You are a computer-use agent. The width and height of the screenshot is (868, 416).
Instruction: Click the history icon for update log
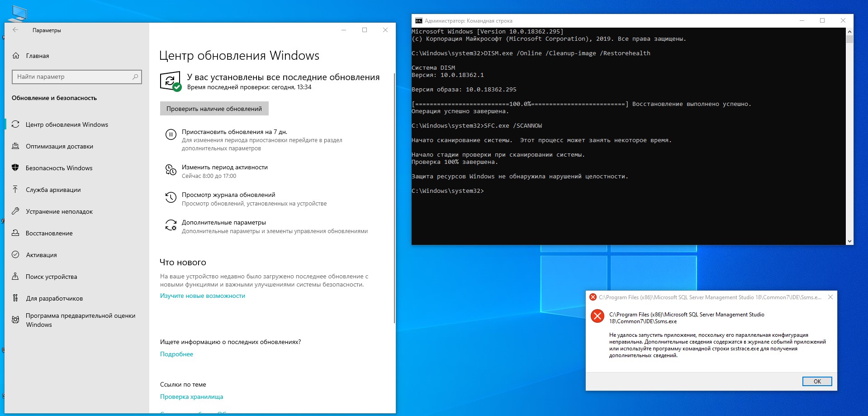click(171, 197)
